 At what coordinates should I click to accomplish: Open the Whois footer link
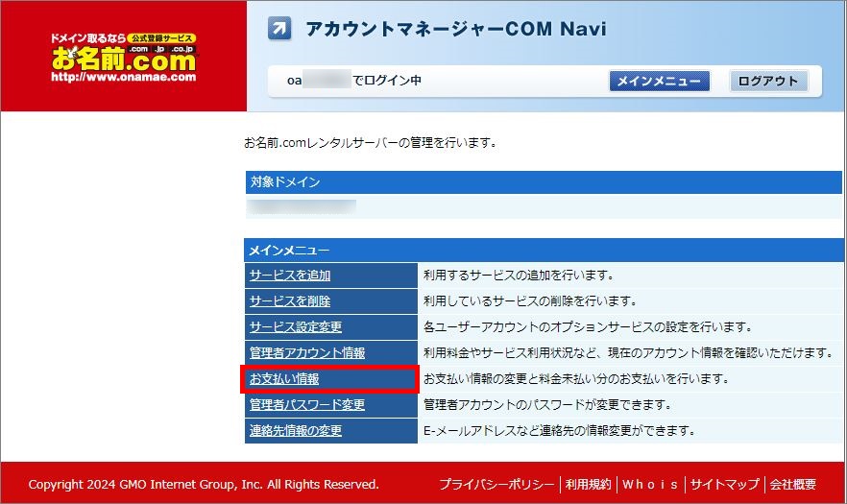(650, 485)
